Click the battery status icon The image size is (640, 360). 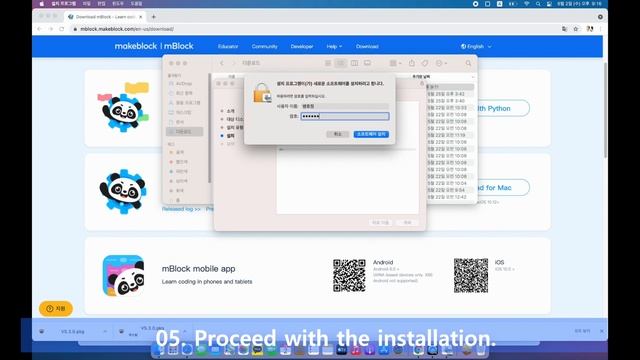pos(513,4)
